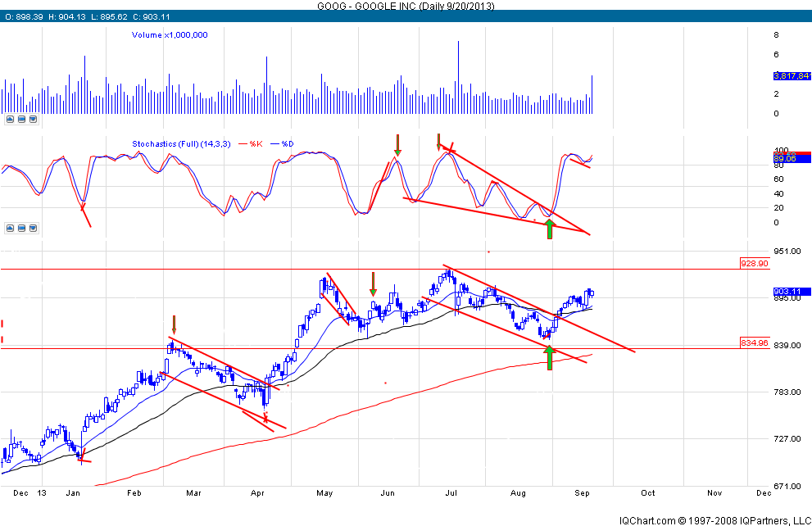Screen dimensions: 812x526
Task: Click the Jul label on the date axis
Action: pos(451,494)
